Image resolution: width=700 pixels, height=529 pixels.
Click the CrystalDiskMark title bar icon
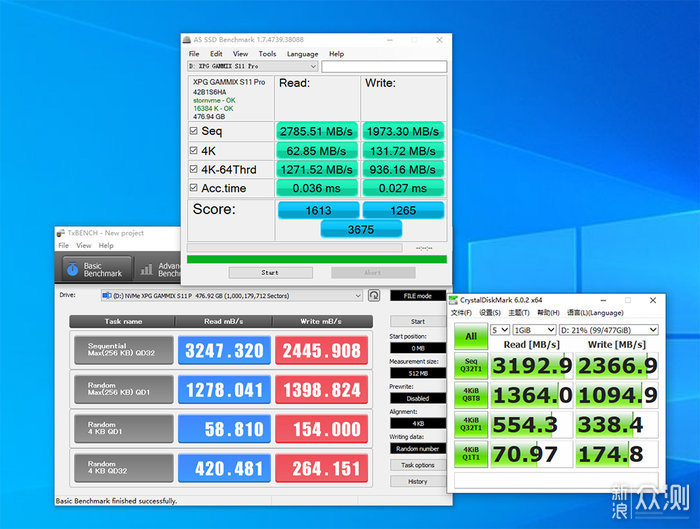click(454, 300)
